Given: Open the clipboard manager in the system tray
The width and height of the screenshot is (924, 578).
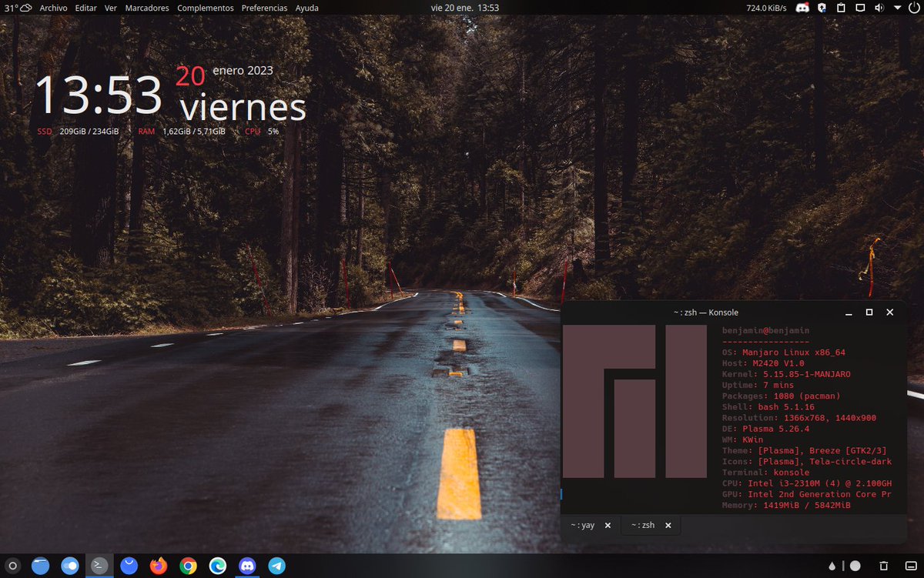Looking at the screenshot, I should coord(842,8).
